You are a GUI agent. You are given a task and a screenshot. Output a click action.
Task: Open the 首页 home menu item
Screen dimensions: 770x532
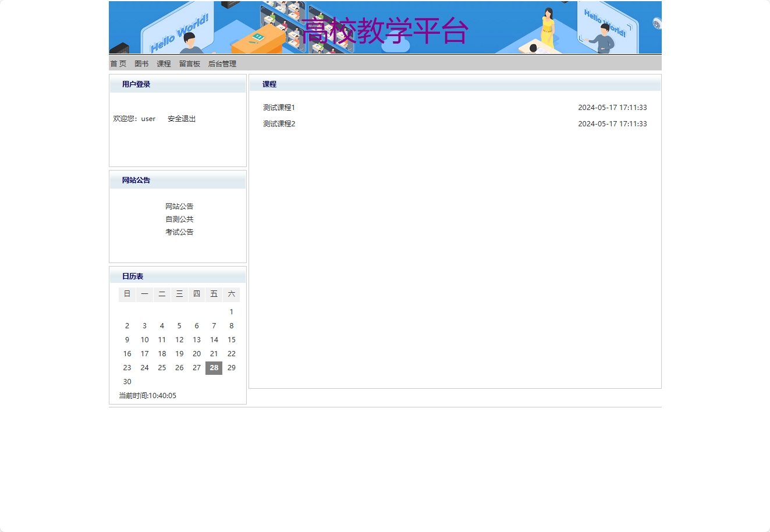pos(118,64)
